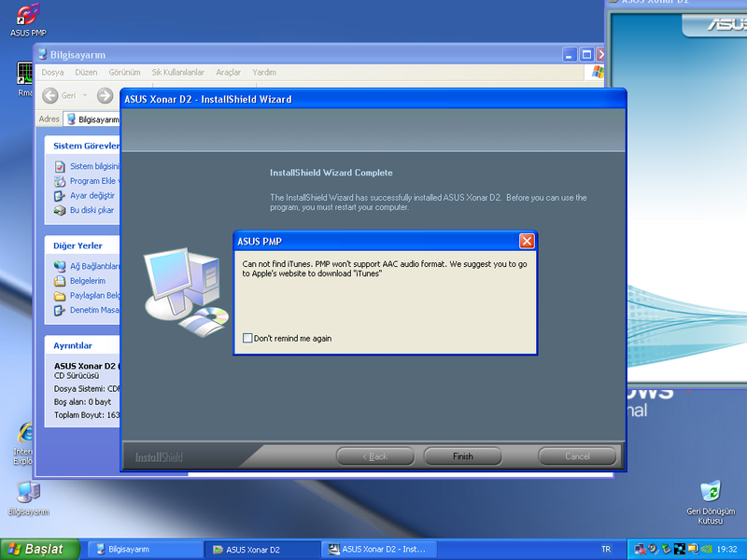The image size is (747, 560).
Task: Open the Araçlar menu in Bilgisayarım
Action: (228, 73)
